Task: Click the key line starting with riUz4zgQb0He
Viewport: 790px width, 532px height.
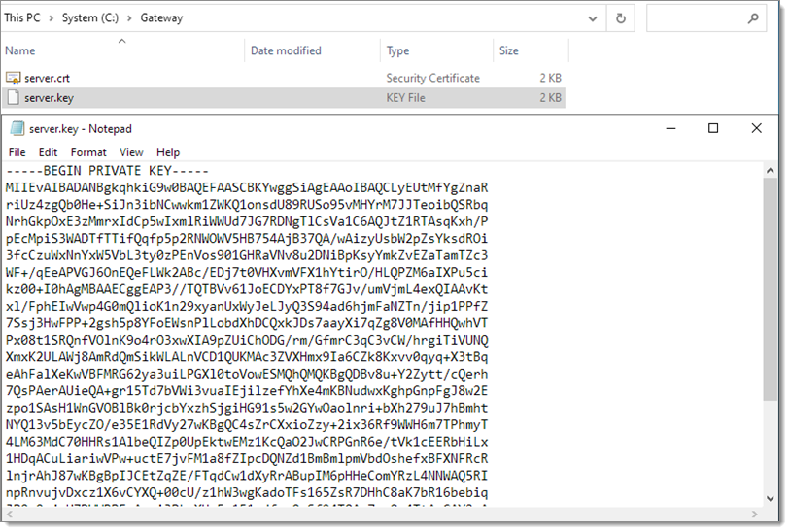Action: coord(247,205)
